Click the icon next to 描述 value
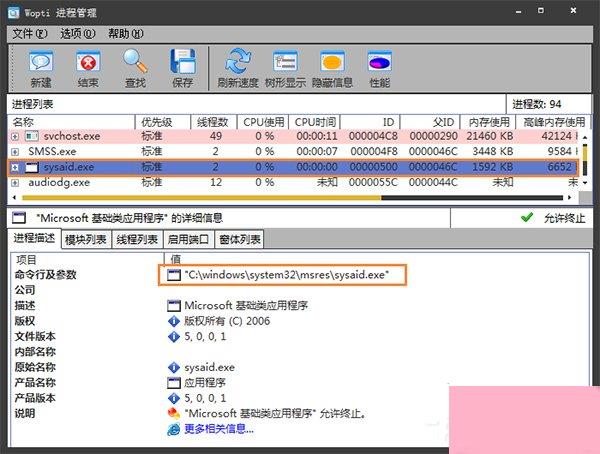The width and height of the screenshot is (600, 454). tap(174, 305)
